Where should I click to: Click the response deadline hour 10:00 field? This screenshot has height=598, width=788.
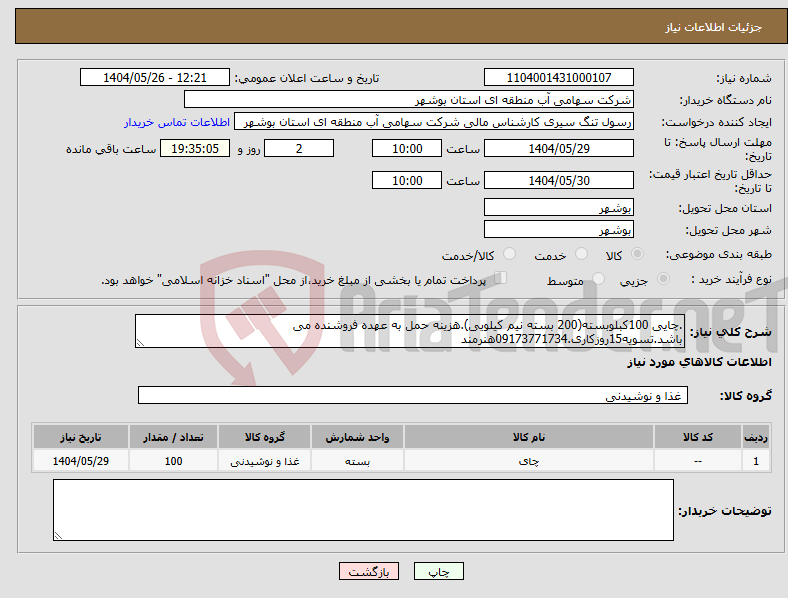click(407, 148)
